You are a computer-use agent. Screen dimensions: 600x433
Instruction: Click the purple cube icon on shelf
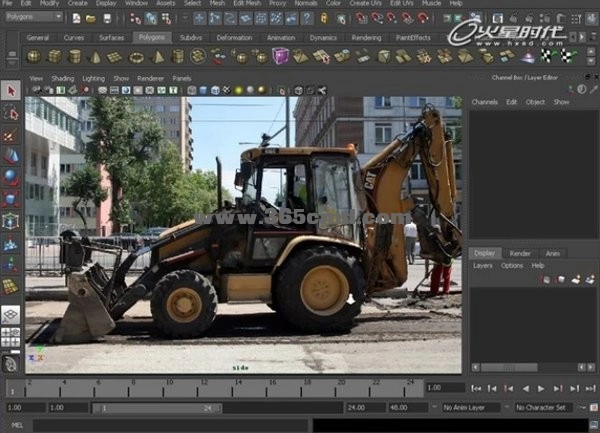click(x=280, y=56)
